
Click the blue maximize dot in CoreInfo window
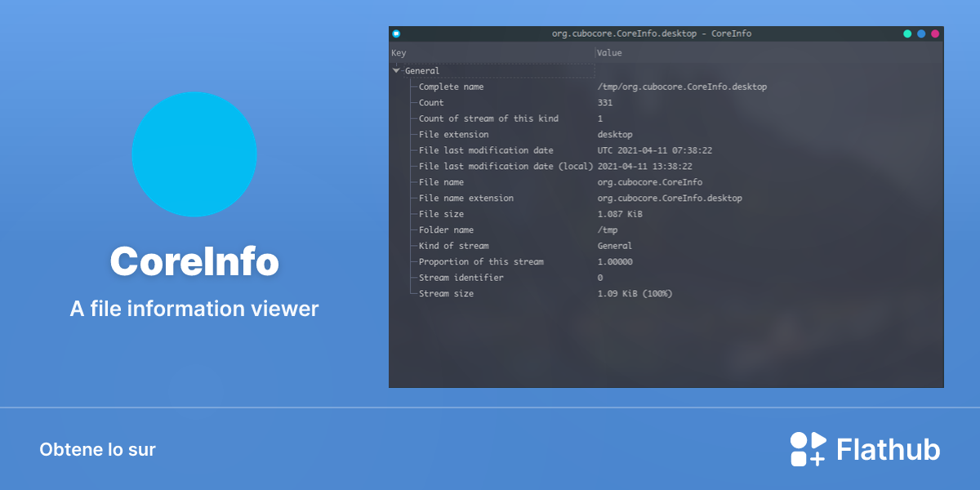[921, 33]
